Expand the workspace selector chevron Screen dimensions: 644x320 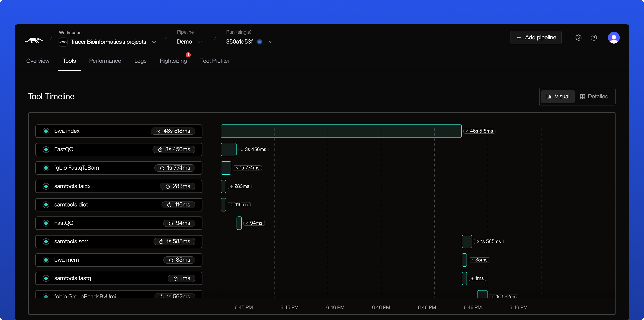click(154, 42)
